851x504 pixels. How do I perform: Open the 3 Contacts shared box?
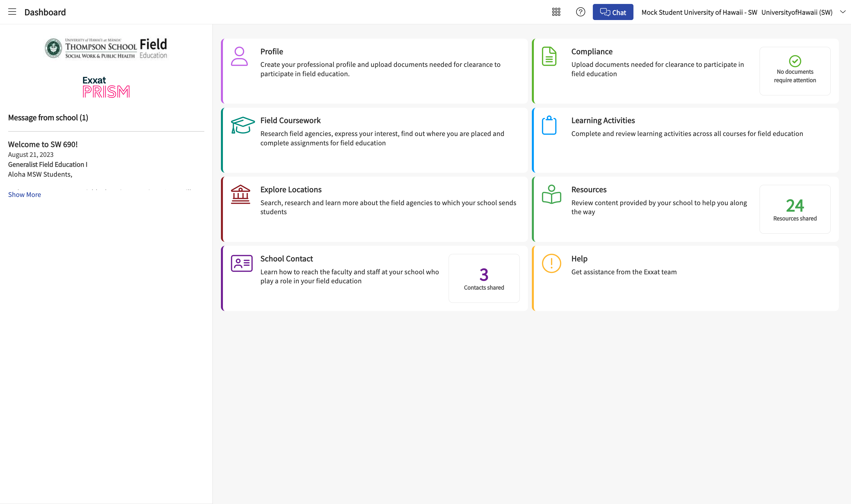pyautogui.click(x=484, y=278)
